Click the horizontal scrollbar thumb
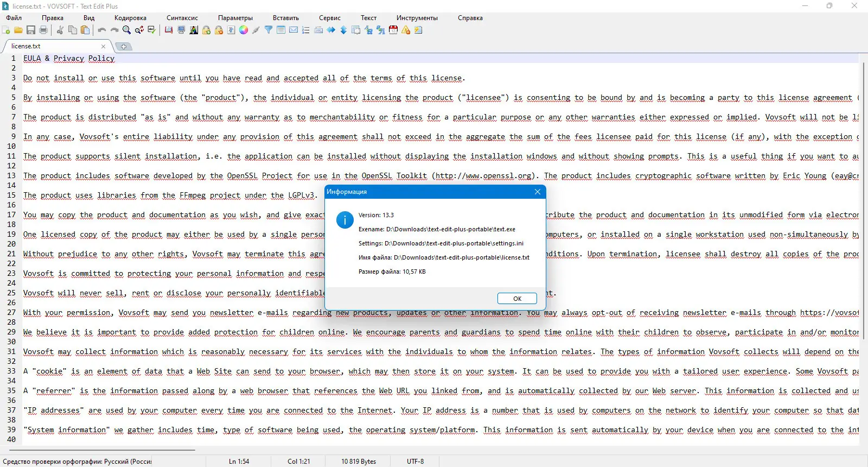The height and width of the screenshot is (467, 868). coord(102,450)
